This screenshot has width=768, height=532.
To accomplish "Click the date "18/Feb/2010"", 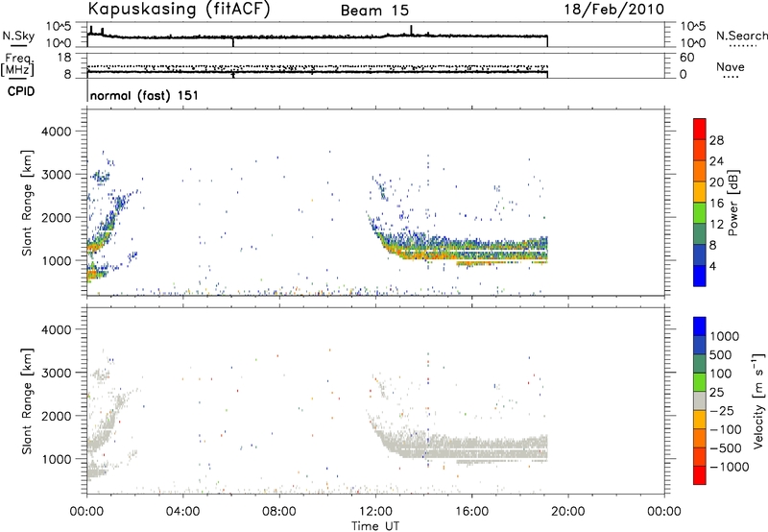I will (x=614, y=10).
